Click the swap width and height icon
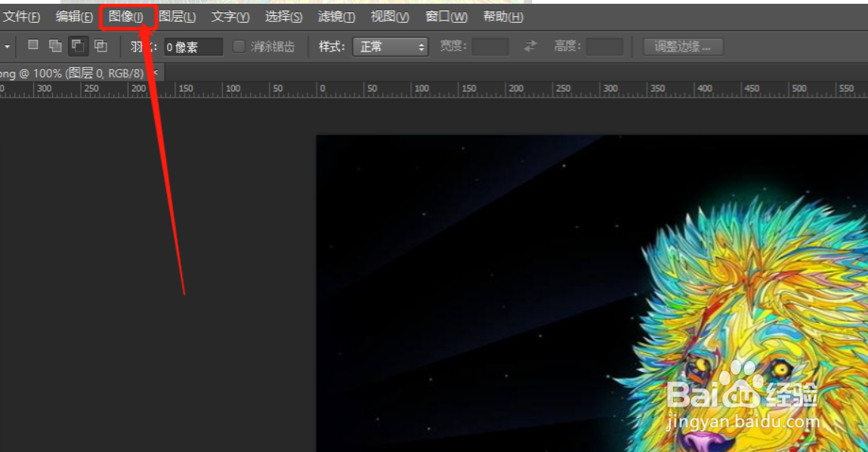Image resolution: width=868 pixels, height=452 pixels. (530, 47)
